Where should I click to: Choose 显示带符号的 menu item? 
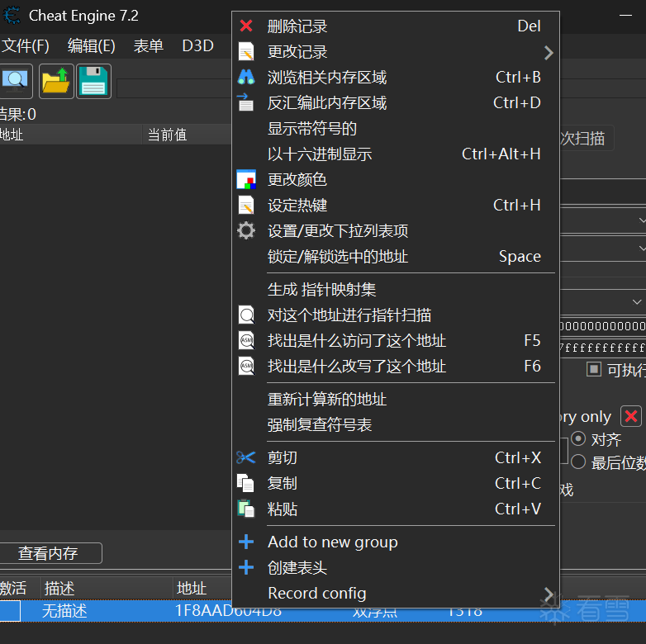pos(396,129)
